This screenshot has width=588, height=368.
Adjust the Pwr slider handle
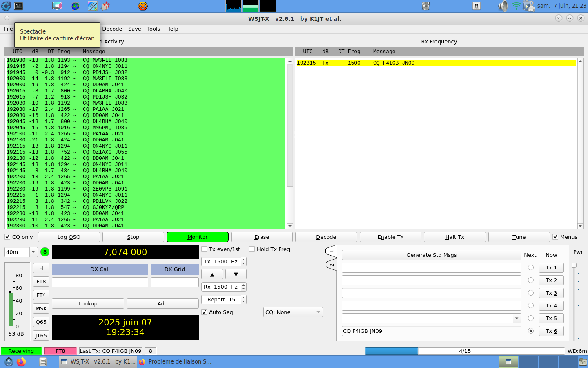point(574,265)
